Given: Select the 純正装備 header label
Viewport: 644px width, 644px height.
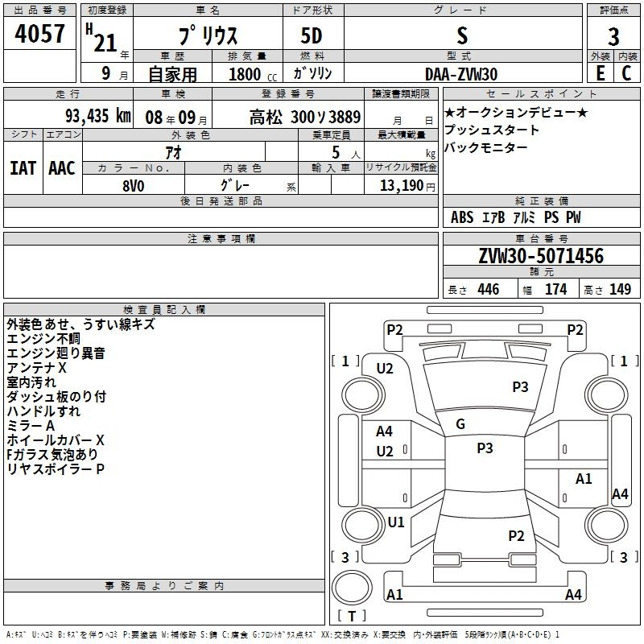Looking at the screenshot, I should [542, 200].
